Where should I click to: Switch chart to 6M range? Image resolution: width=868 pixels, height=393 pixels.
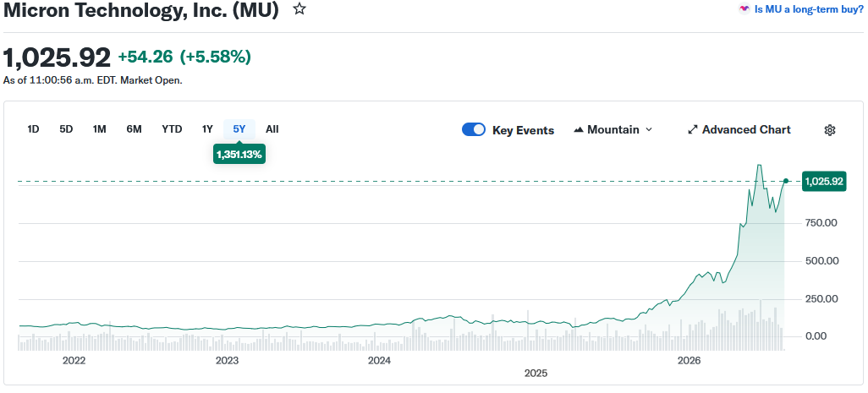coord(134,129)
